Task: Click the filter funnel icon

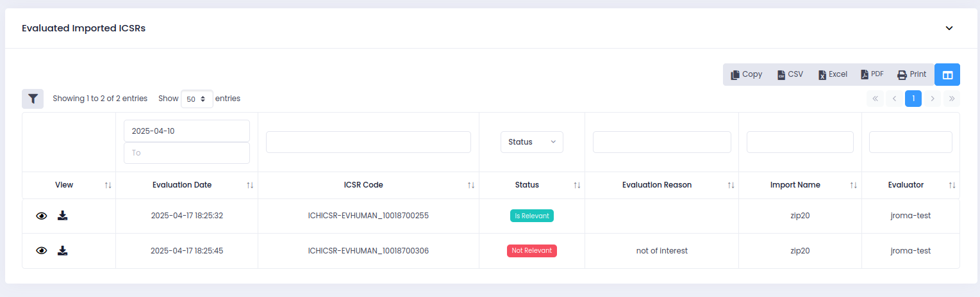Action: [33, 99]
